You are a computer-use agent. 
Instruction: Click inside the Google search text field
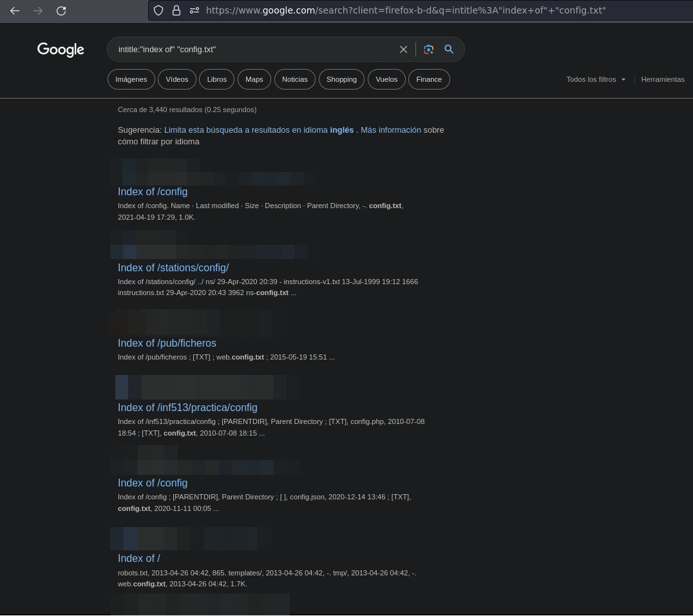(x=258, y=50)
